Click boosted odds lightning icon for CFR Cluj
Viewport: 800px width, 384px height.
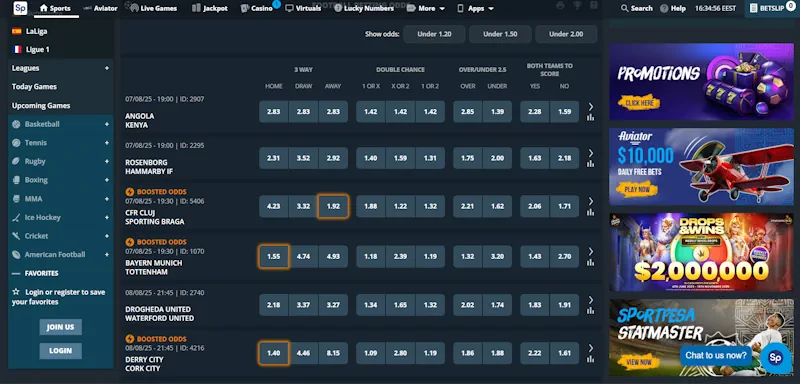tap(130, 192)
